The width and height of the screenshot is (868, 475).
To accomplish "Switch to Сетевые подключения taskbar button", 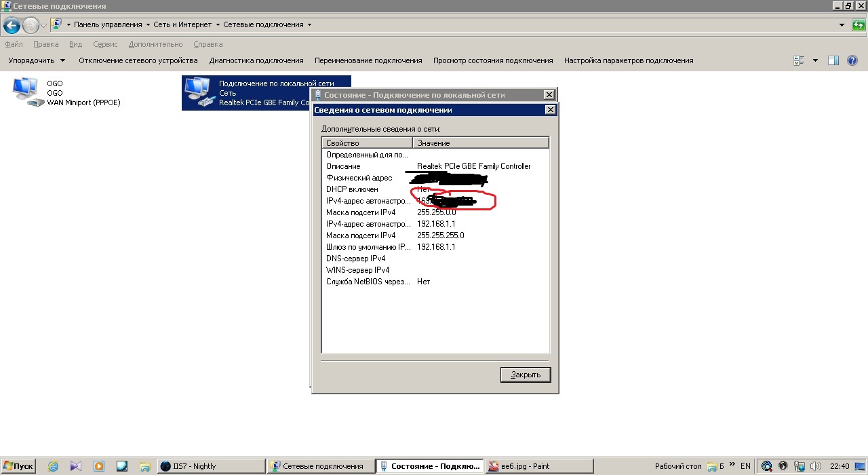I will coord(320,466).
